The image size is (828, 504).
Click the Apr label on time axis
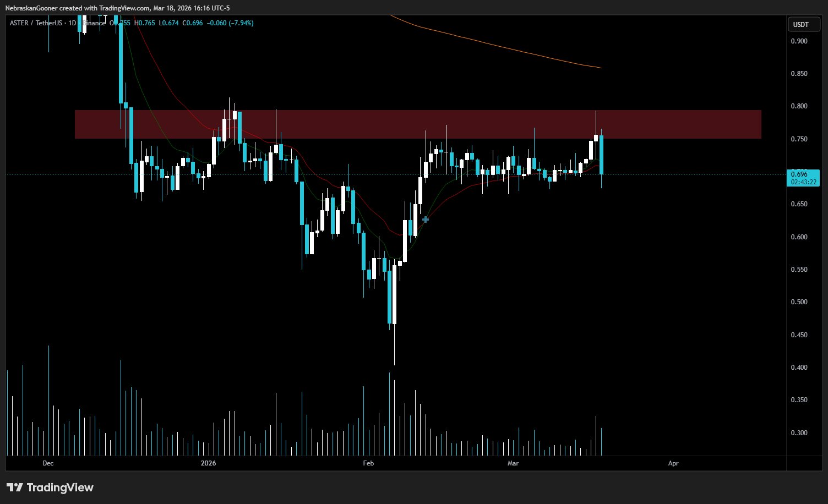pyautogui.click(x=673, y=463)
